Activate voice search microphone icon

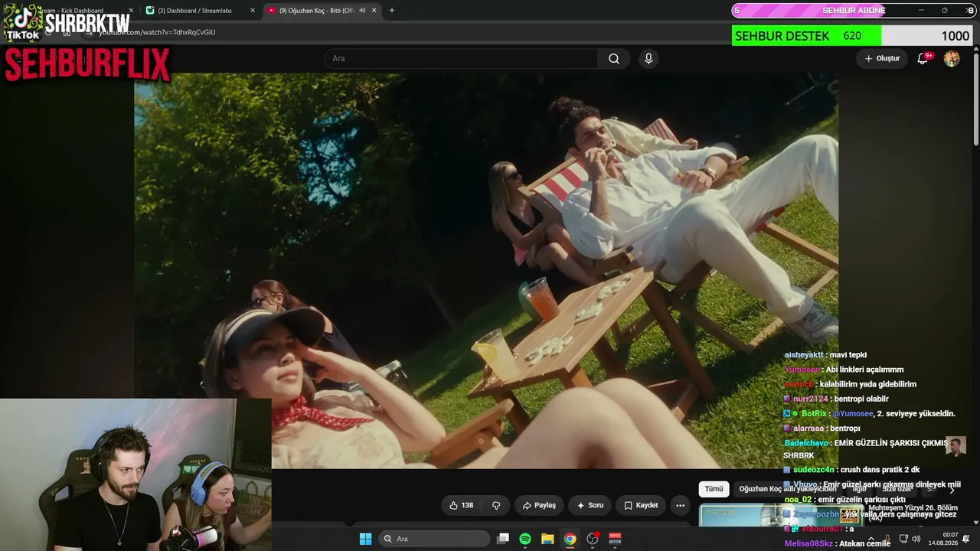[648, 59]
